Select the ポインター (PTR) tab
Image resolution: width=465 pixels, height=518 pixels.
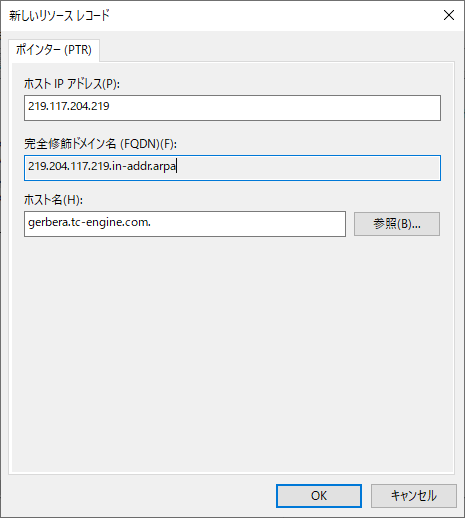(54, 50)
